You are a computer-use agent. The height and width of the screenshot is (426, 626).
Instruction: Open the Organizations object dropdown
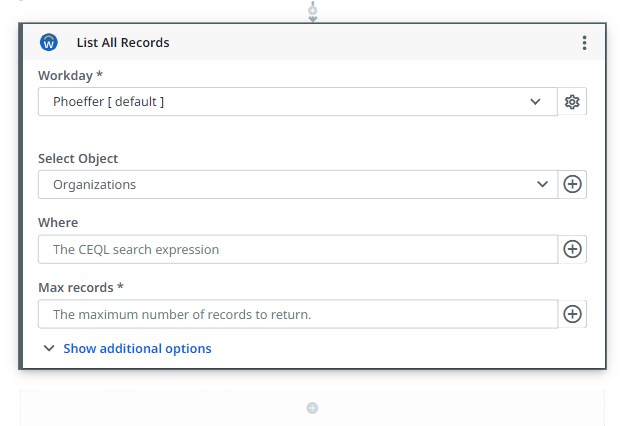[290, 184]
